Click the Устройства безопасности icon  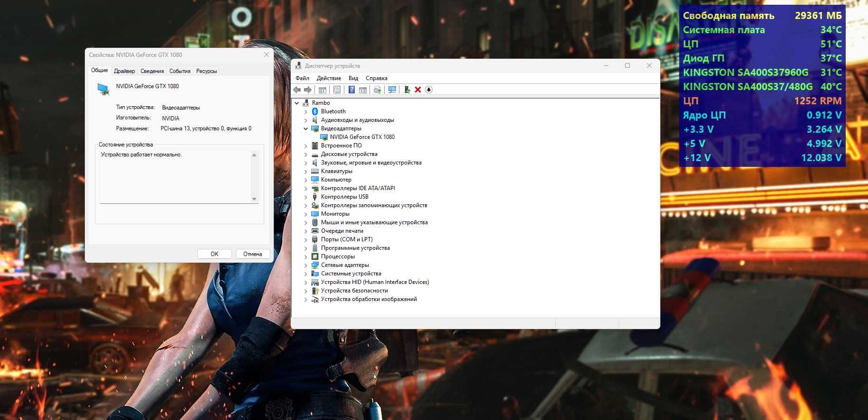[x=315, y=291]
